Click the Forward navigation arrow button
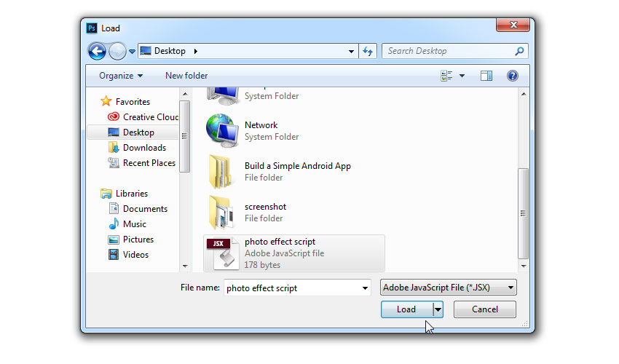Image resolution: width=619 pixels, height=364 pixels. (117, 51)
